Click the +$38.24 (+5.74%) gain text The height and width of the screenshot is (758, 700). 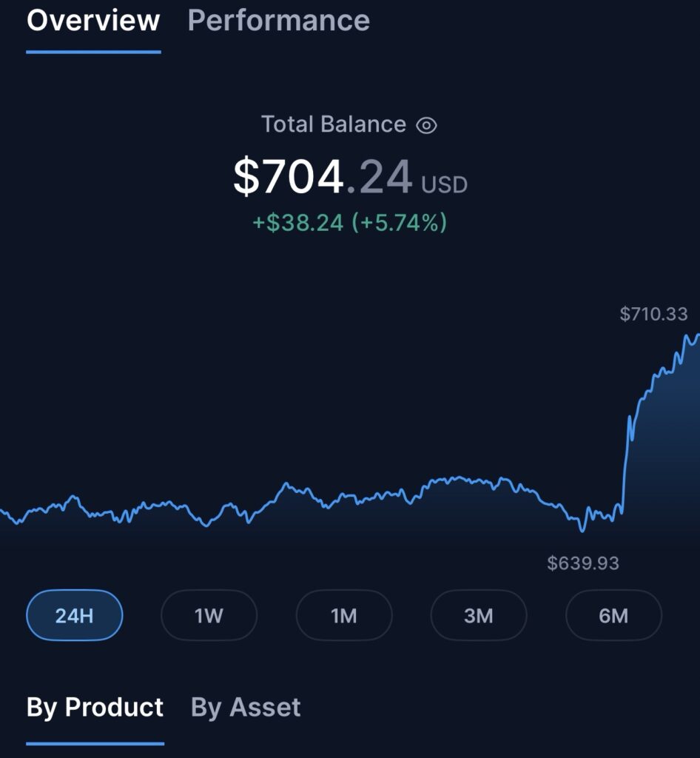pyautogui.click(x=350, y=223)
